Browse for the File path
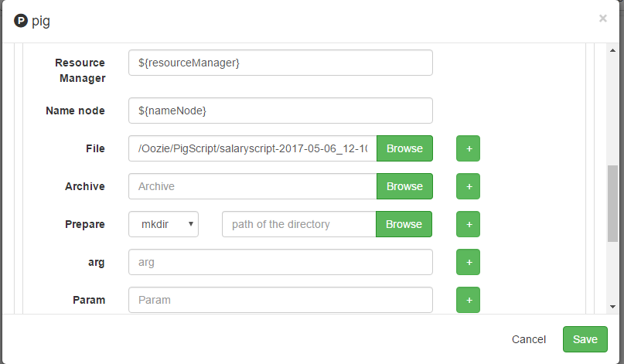This screenshot has width=624, height=364. tap(404, 148)
